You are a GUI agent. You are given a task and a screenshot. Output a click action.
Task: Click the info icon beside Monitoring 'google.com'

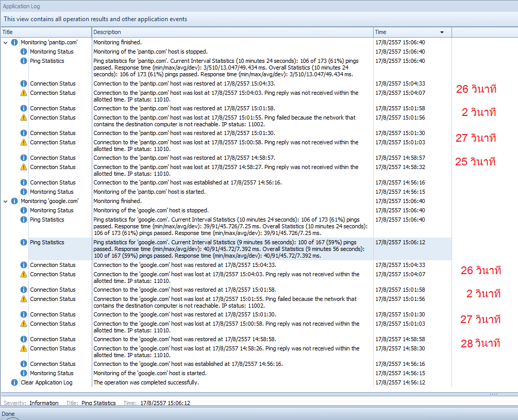pos(14,201)
